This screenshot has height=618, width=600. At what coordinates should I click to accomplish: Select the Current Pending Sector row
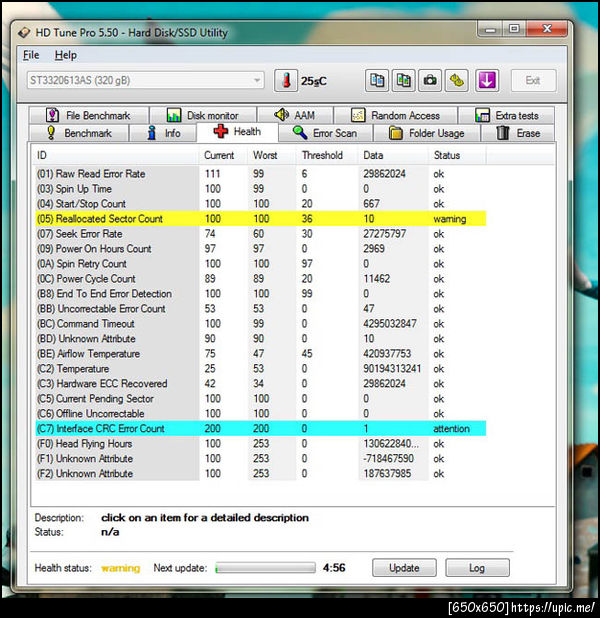point(261,398)
